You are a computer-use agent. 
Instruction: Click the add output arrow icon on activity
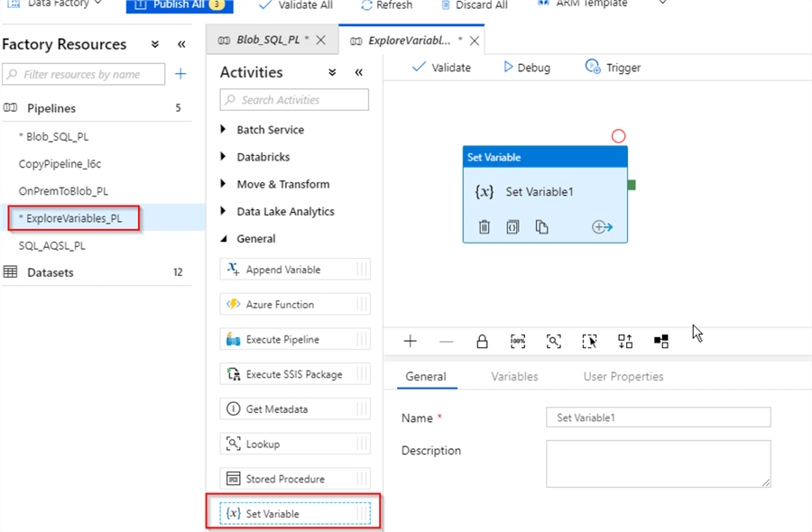click(603, 227)
